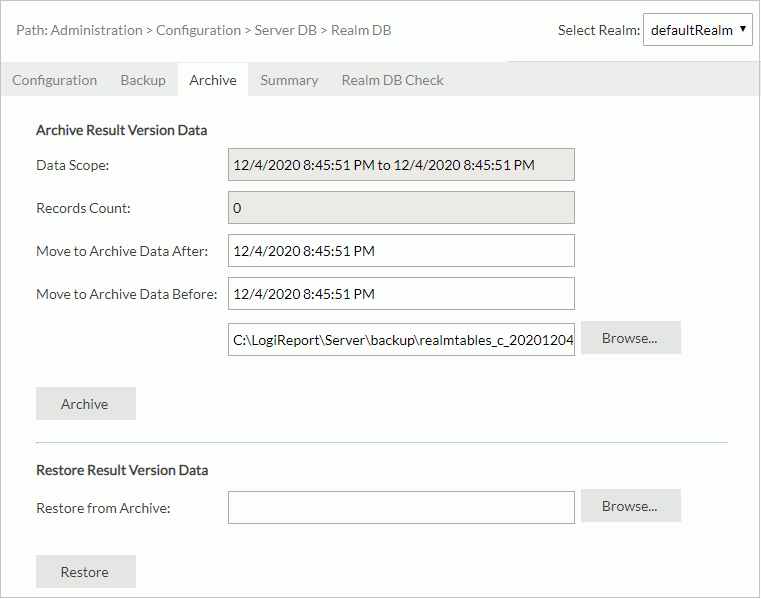Go to the Realm DB Check tab

tap(392, 80)
